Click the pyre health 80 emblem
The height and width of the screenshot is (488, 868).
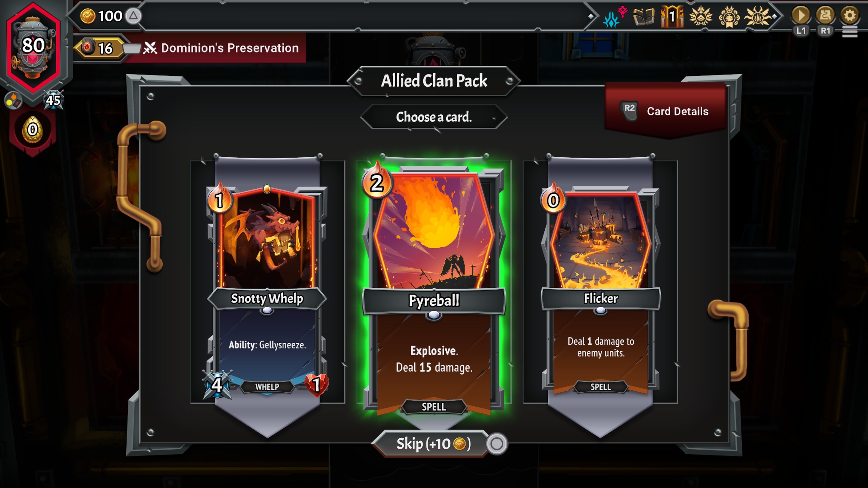pyautogui.click(x=33, y=47)
